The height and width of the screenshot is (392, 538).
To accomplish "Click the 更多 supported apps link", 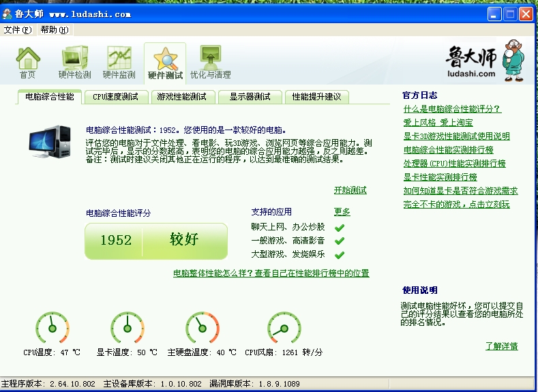I will tap(342, 212).
